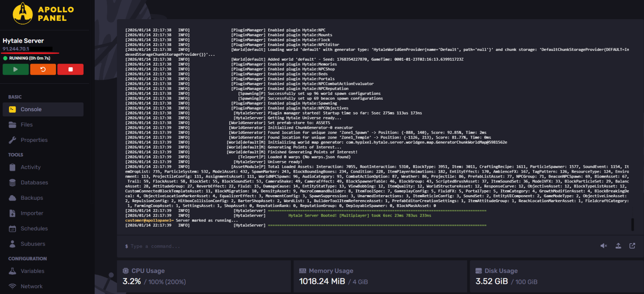Pop out the console in new window
The width and height of the screenshot is (644, 294).
(x=632, y=246)
